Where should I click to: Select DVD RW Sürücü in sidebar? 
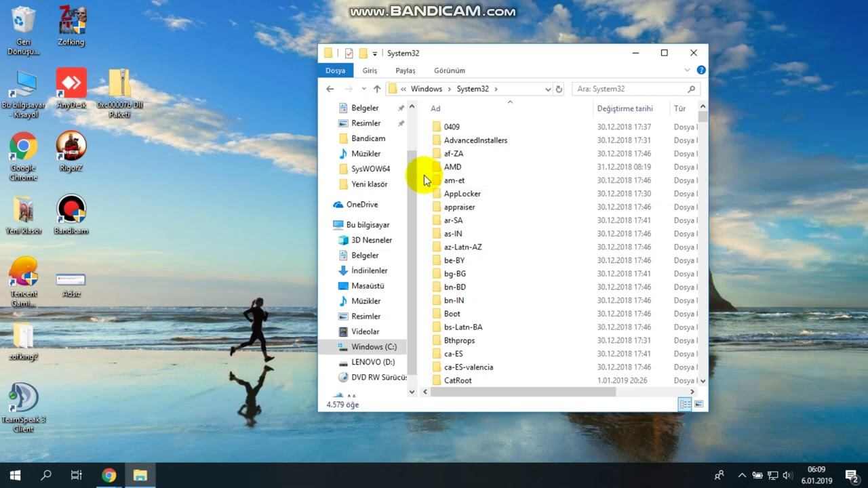coord(372,378)
